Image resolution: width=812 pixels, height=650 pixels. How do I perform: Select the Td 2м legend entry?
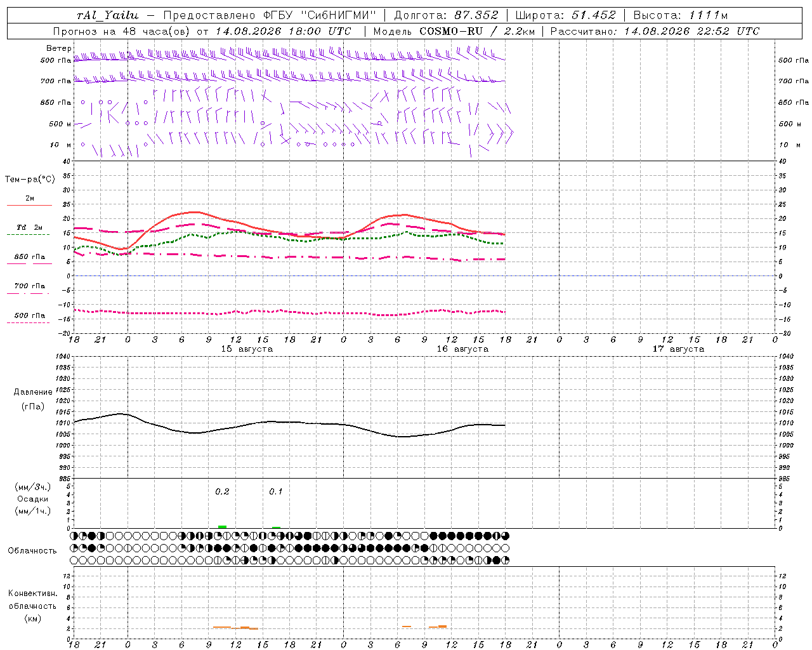point(29,227)
